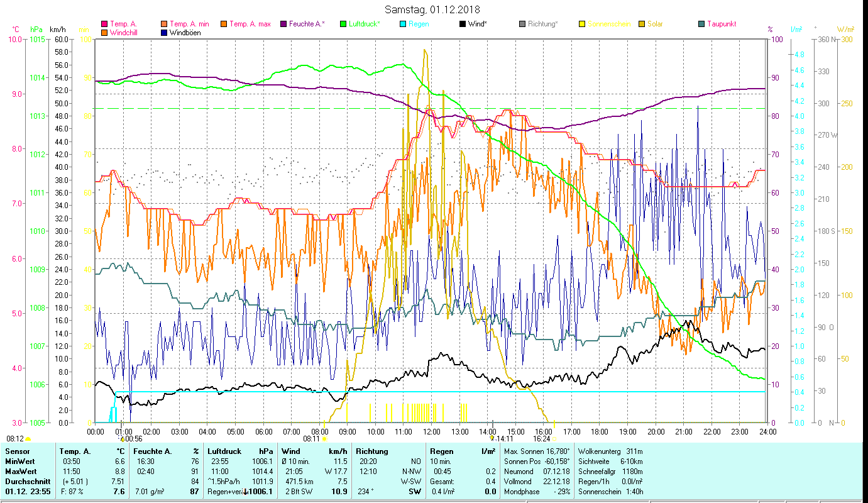Click the sunrise marker at 08:11
868x503 pixels.
click(325, 438)
